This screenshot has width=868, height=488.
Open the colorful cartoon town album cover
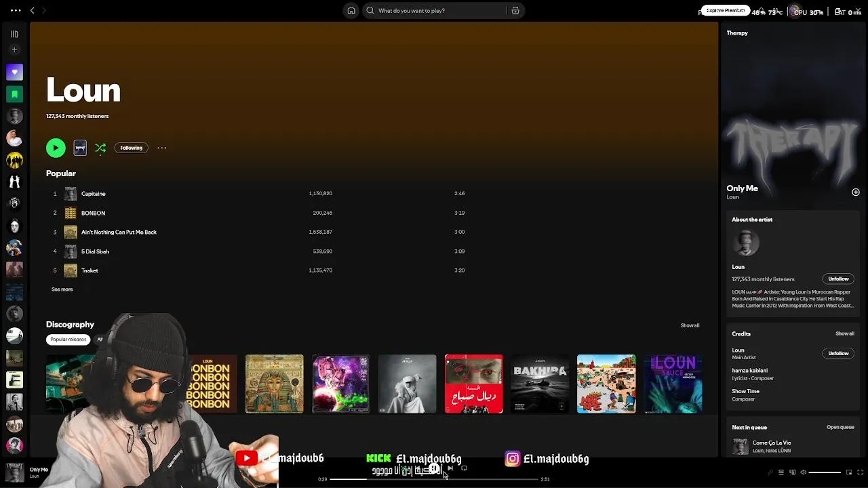tap(606, 384)
